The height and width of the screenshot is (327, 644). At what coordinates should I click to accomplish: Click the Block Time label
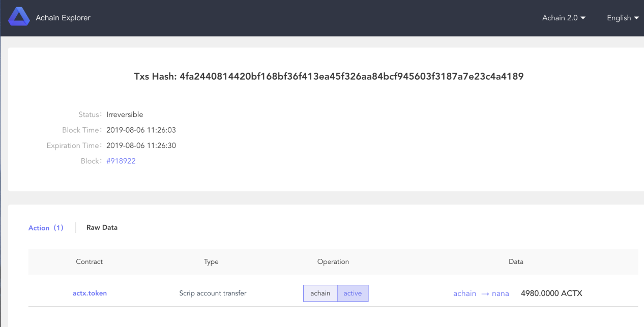[82, 130]
